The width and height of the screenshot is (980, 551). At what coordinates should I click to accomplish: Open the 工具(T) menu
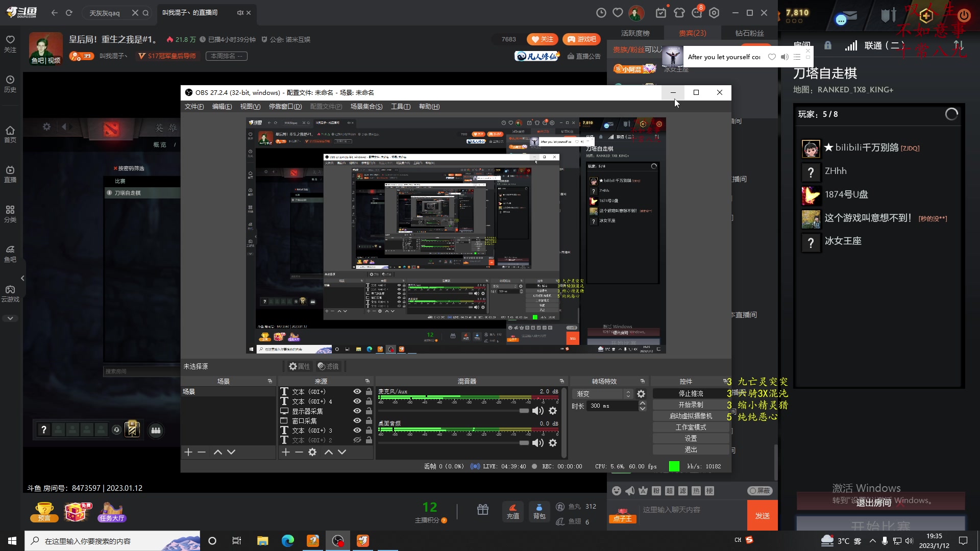tap(400, 106)
